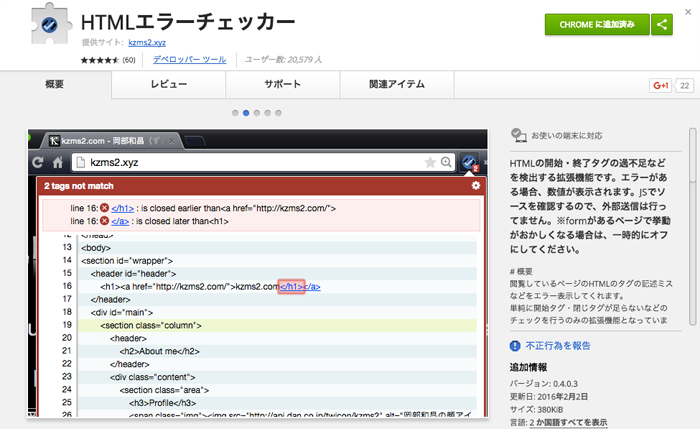Click the kzms2.xyz address bar field
This screenshot has width=700, height=429.
click(263, 162)
